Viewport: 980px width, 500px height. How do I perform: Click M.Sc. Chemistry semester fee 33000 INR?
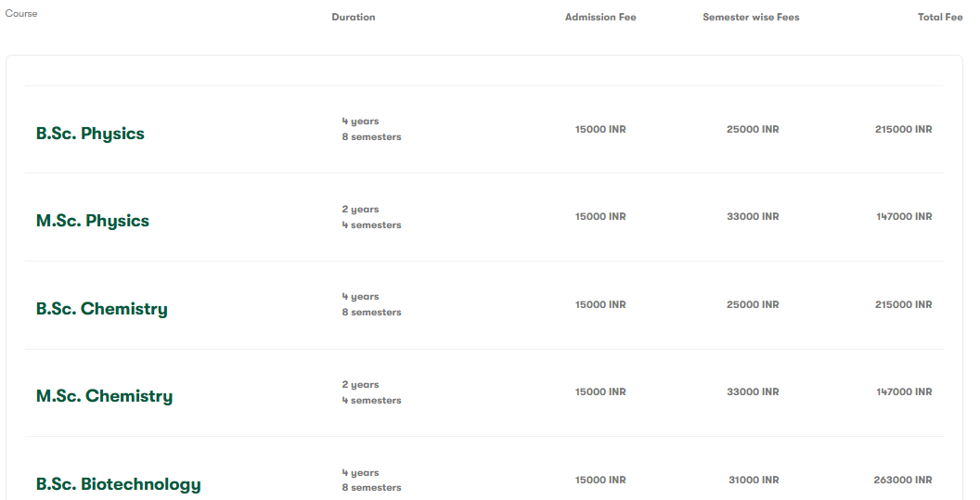[x=753, y=392]
